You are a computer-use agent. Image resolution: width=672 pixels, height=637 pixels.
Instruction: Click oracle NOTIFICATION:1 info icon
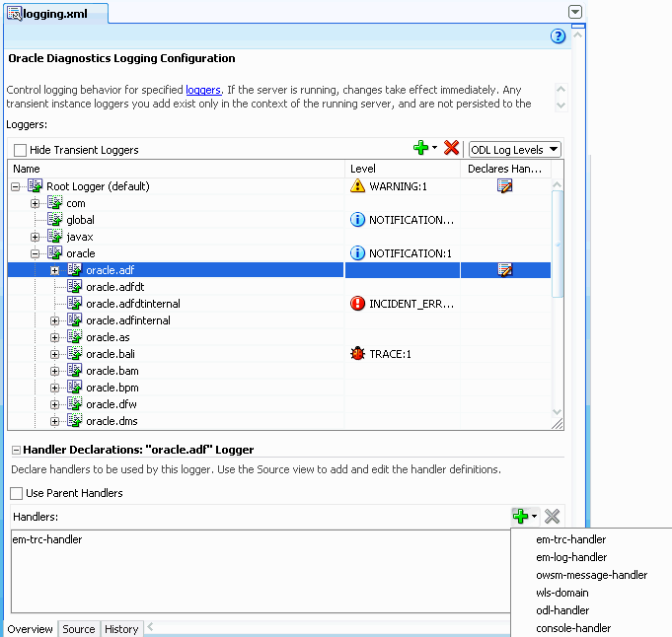(357, 253)
